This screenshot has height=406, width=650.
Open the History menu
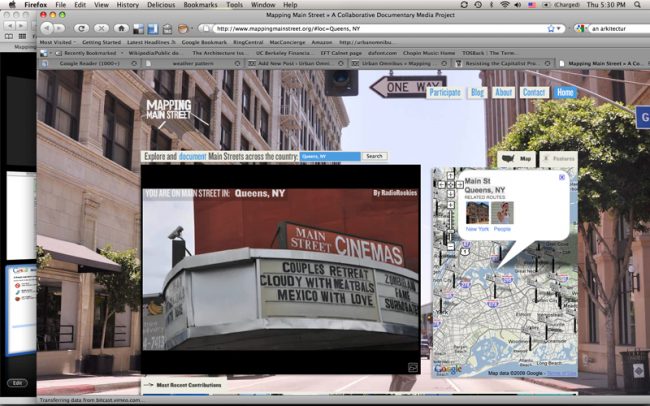click(127, 5)
